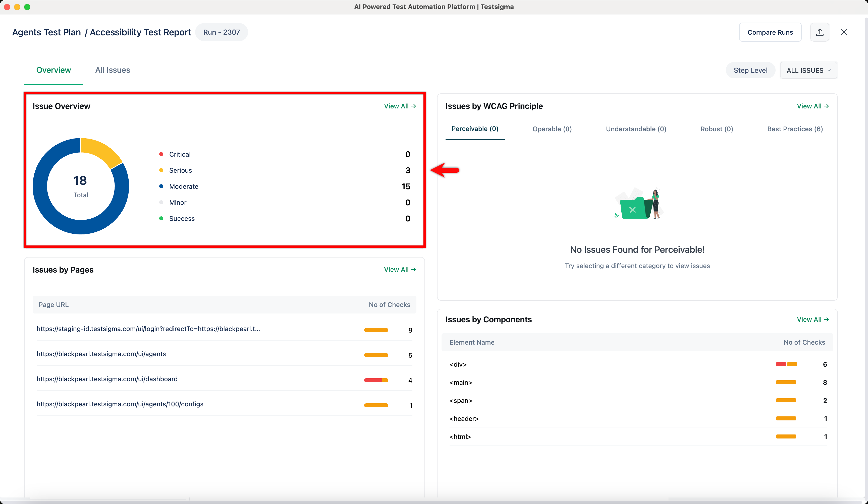Toggle the Step Level view
Image resolution: width=868 pixels, height=504 pixels.
pyautogui.click(x=750, y=70)
